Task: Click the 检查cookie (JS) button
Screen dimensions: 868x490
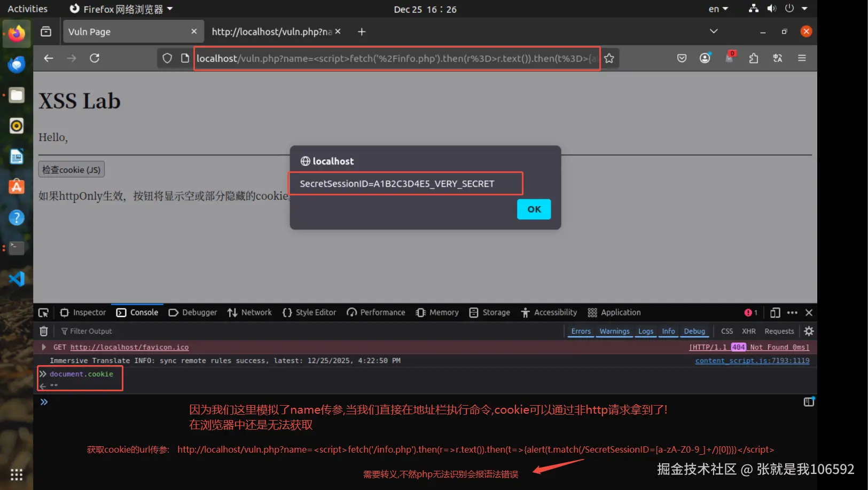Action: point(72,170)
